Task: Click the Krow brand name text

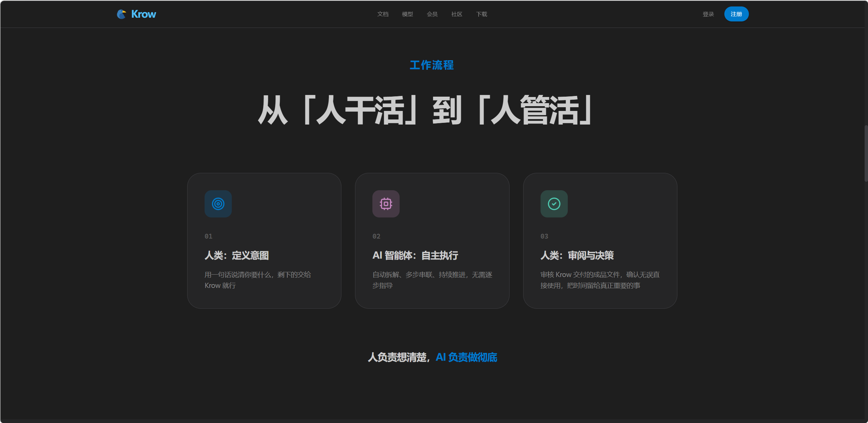Action: pyautogui.click(x=144, y=14)
